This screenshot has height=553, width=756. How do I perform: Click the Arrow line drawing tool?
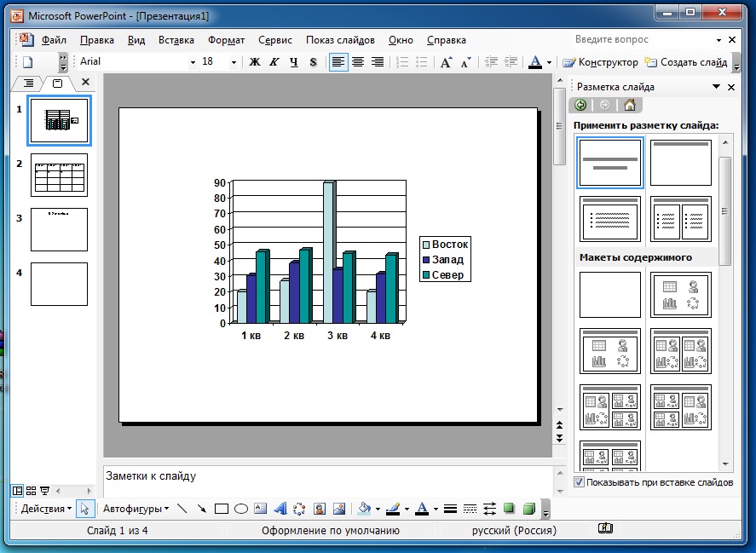[x=202, y=509]
